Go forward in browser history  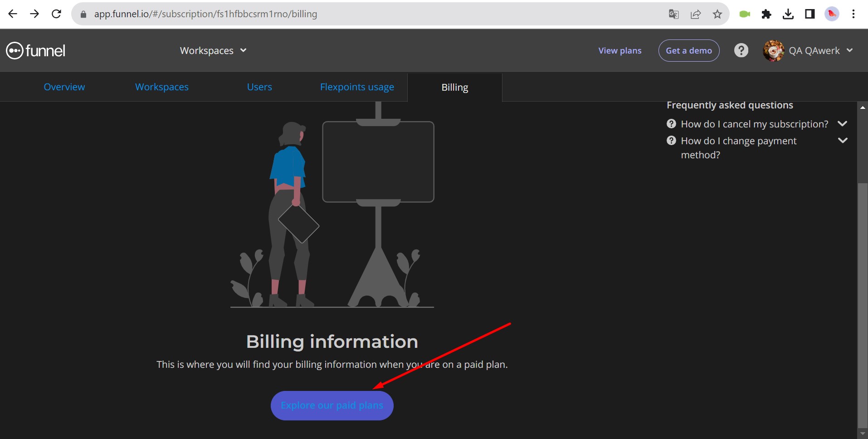point(34,14)
